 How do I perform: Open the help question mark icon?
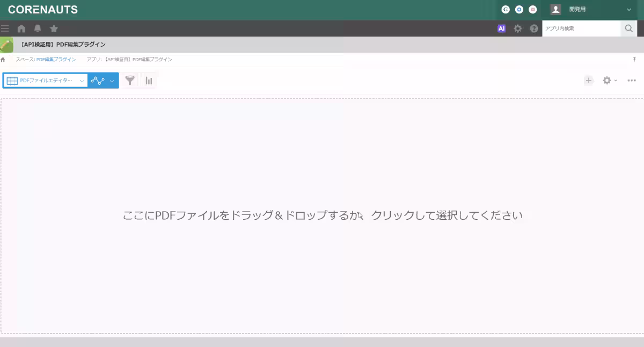534,28
